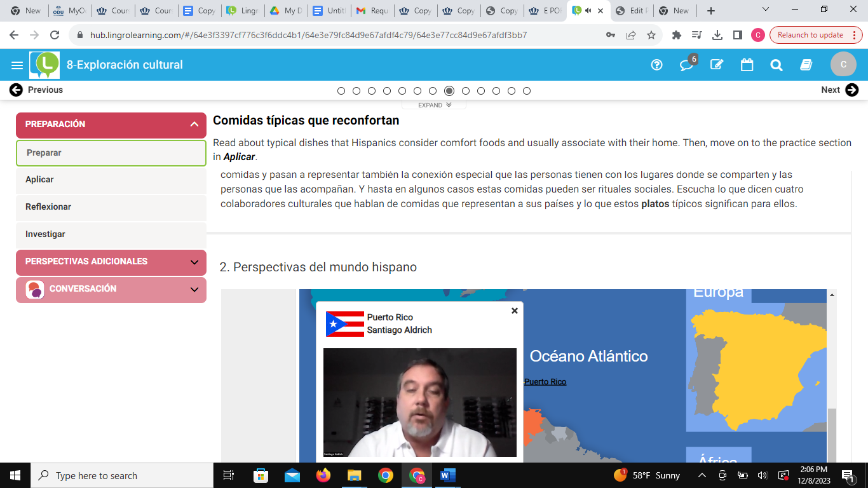Viewport: 868px width, 488px height.
Task: Click the Puerto Rico map label link
Action: pos(545,382)
